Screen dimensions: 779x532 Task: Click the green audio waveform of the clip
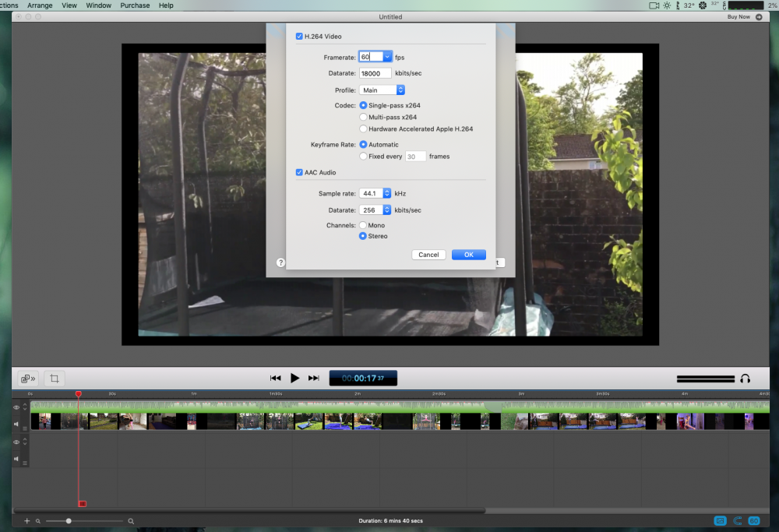(x=400, y=407)
